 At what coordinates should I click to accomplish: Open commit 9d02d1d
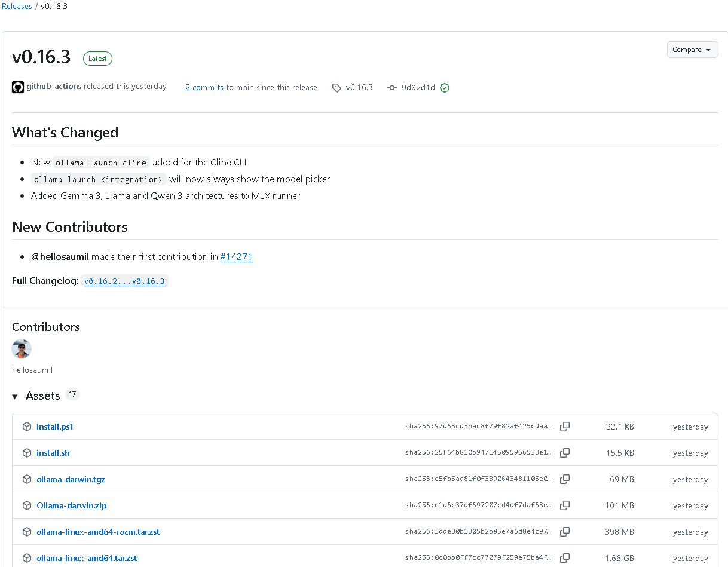418,88
